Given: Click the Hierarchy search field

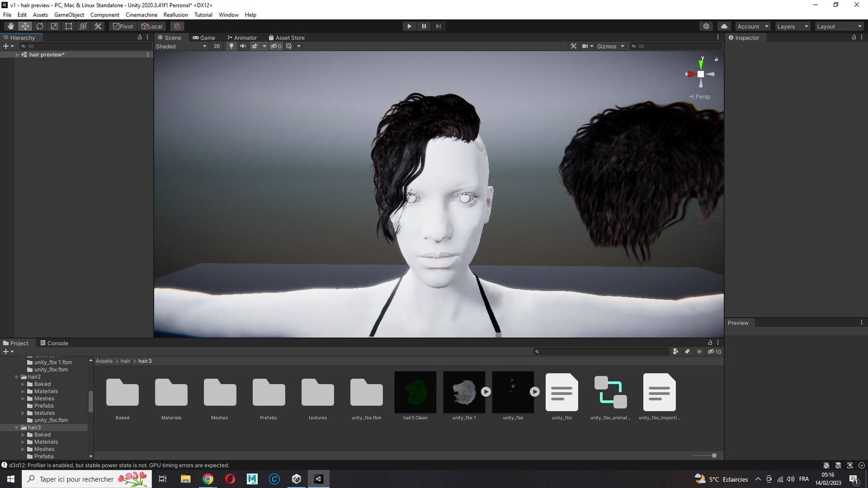Looking at the screenshot, I should [86, 46].
